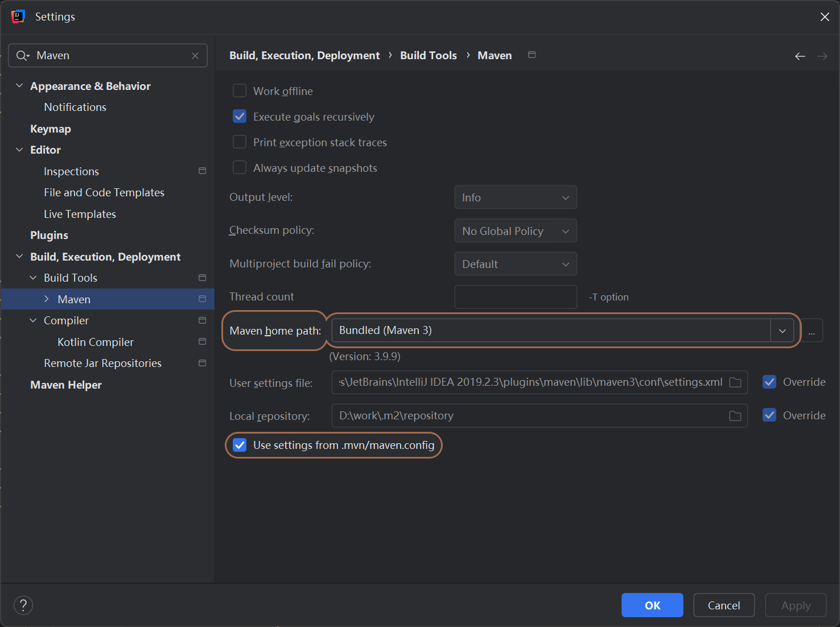
Task: Navigate forward with the right arrow
Action: coord(822,56)
